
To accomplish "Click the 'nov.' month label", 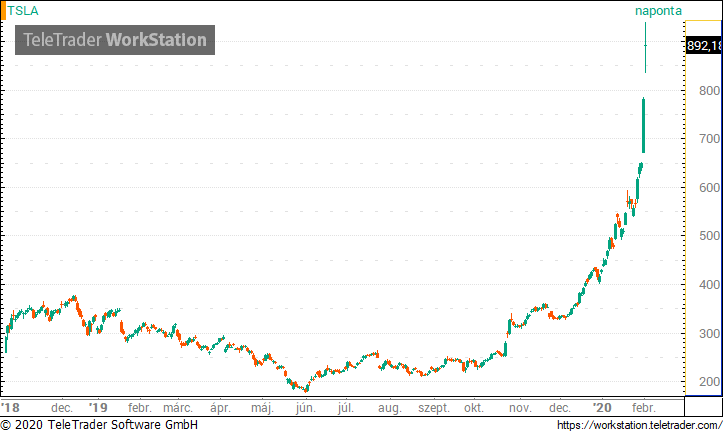I will [x=520, y=408].
